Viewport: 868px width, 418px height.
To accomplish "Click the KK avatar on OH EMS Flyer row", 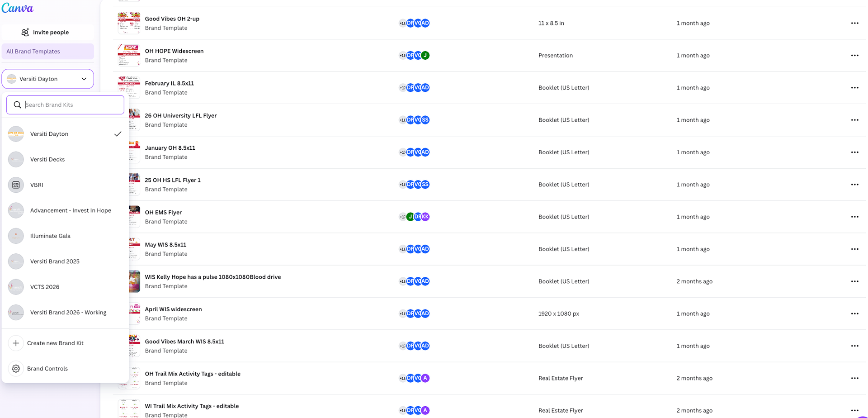I will [x=425, y=217].
